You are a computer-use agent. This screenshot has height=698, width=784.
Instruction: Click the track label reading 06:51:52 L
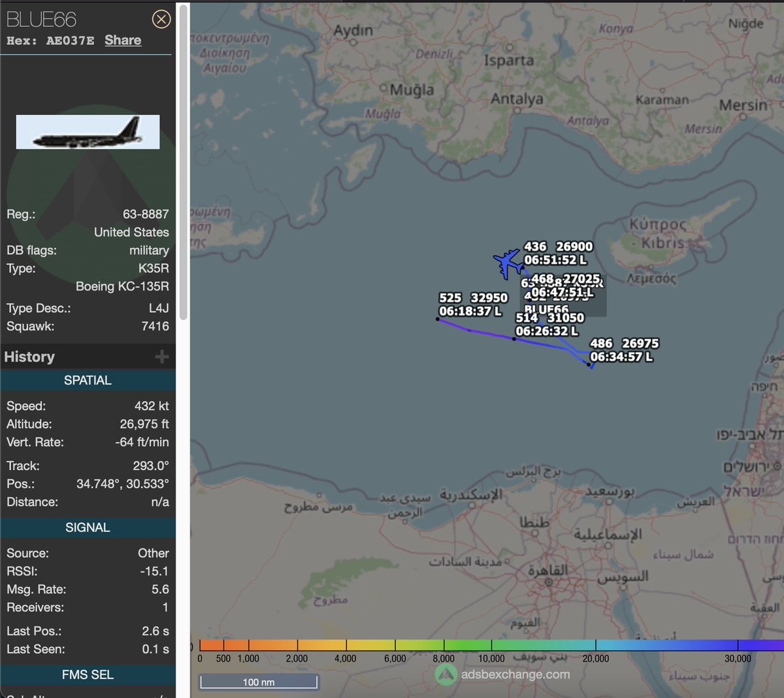[x=555, y=260]
